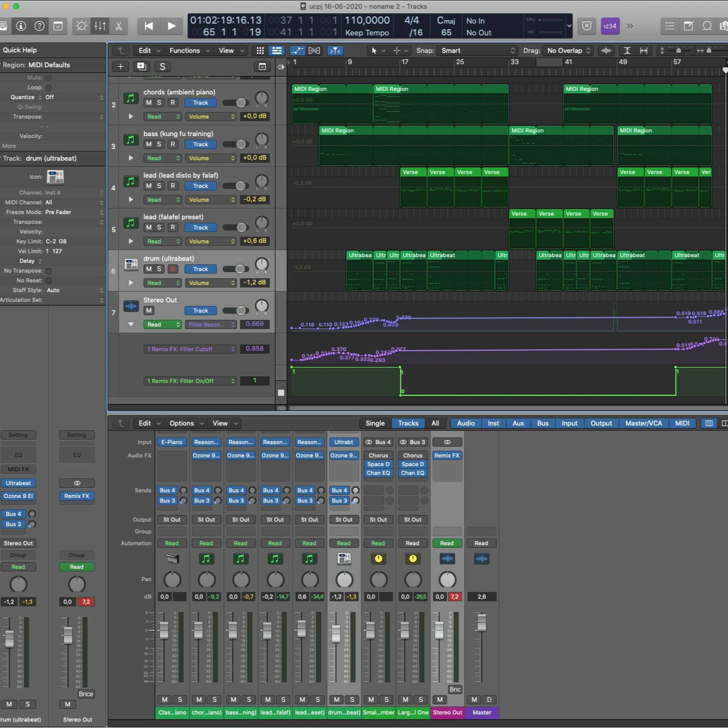Toggle the Aux channel filter in Mixer
The width and height of the screenshot is (728, 728).
[518, 423]
